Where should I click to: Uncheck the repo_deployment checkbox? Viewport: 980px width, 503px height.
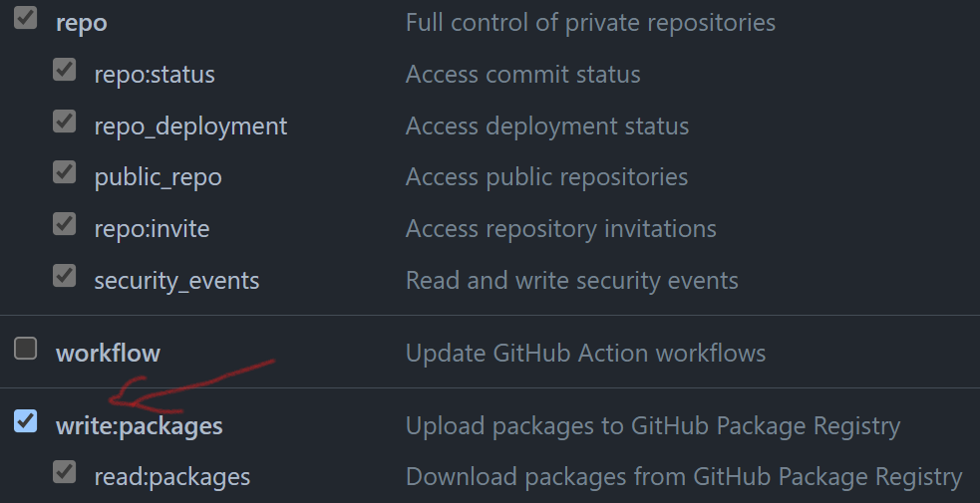[65, 122]
